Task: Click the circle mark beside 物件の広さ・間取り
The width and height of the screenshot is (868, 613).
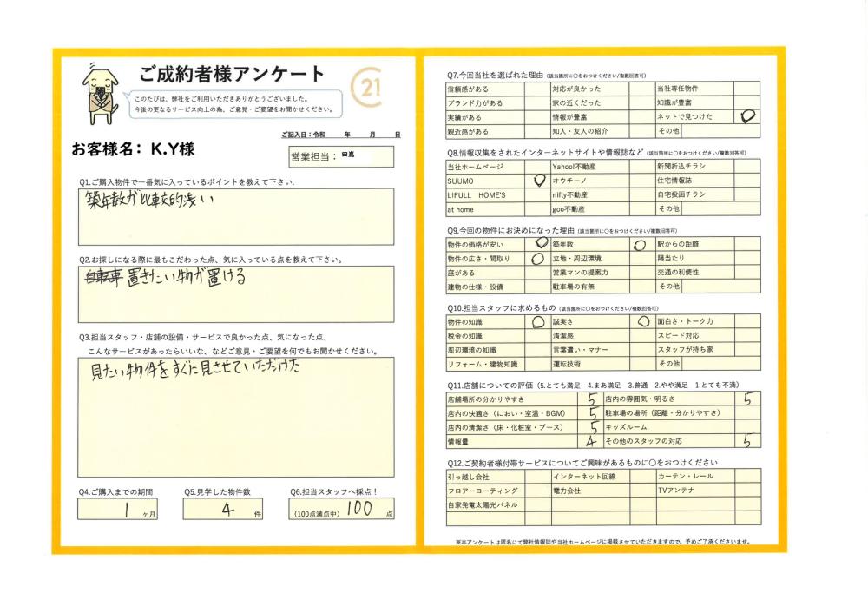Action: [x=537, y=259]
